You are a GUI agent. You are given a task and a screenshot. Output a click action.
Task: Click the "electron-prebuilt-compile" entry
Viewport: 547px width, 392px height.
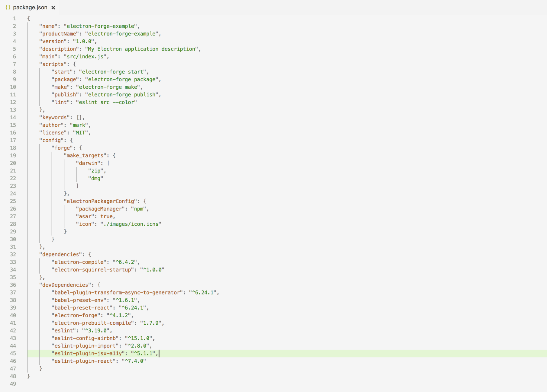pos(93,323)
